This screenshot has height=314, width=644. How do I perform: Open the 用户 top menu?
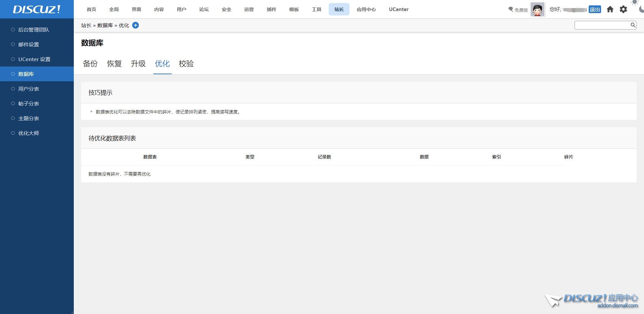(181, 9)
